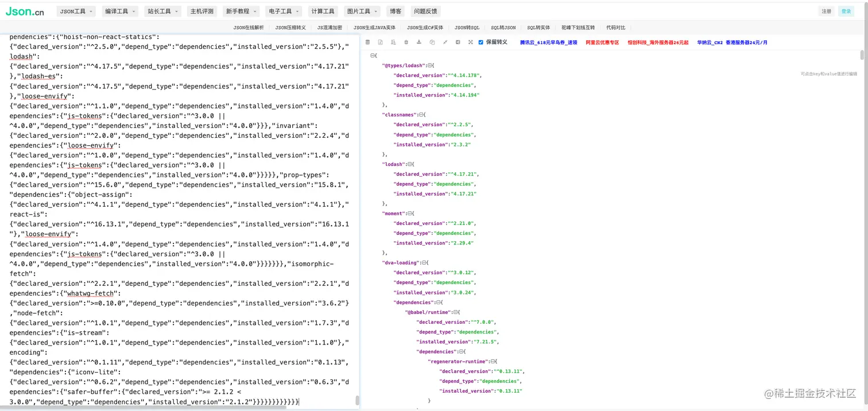The image size is (868, 411).
Task: Edit the value "7.21.5"
Action: [x=485, y=342]
